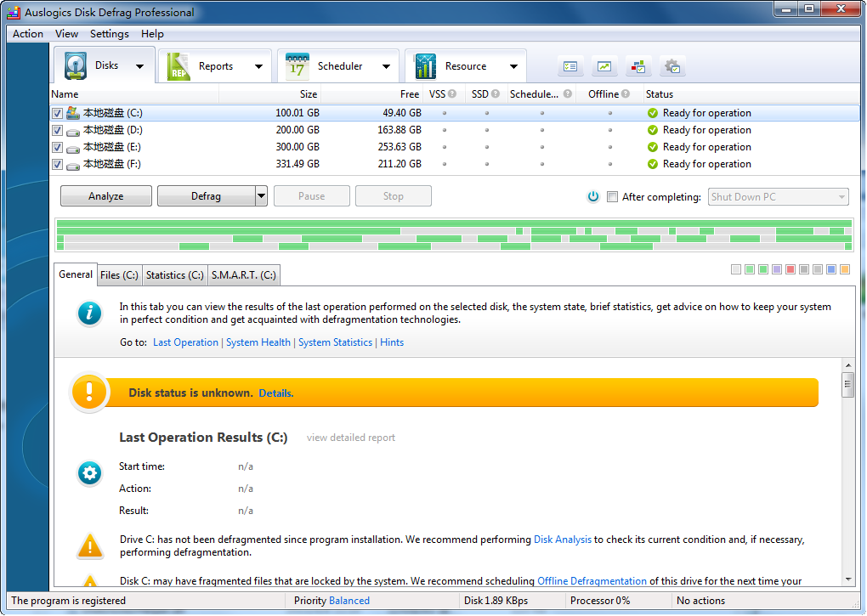Switch to the Statistics (C:) tab
This screenshot has width=867, height=616.
[x=175, y=275]
